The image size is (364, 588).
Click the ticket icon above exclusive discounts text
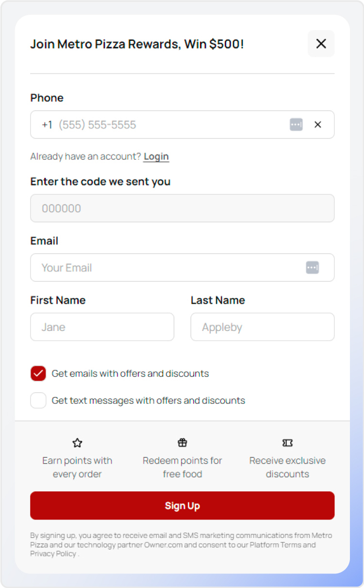(287, 443)
